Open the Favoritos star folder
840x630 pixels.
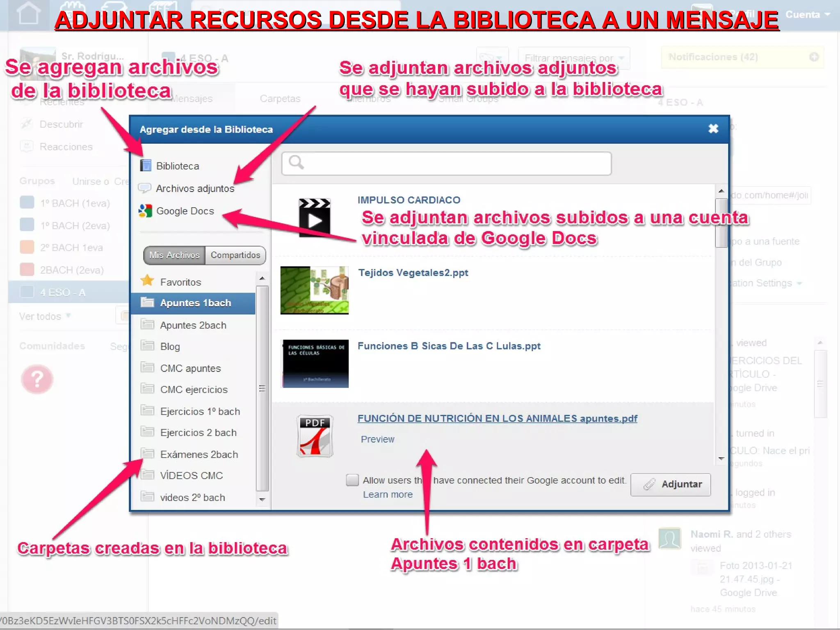point(171,282)
